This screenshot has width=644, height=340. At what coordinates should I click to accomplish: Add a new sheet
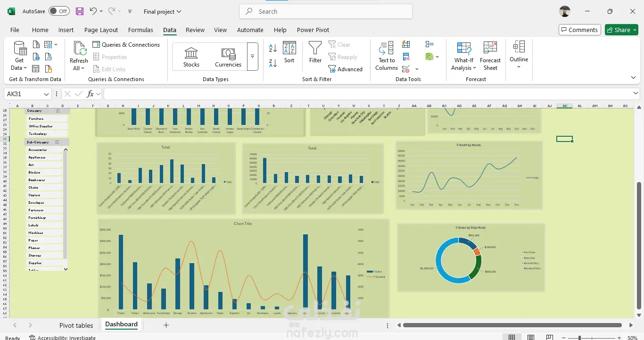[x=166, y=325]
